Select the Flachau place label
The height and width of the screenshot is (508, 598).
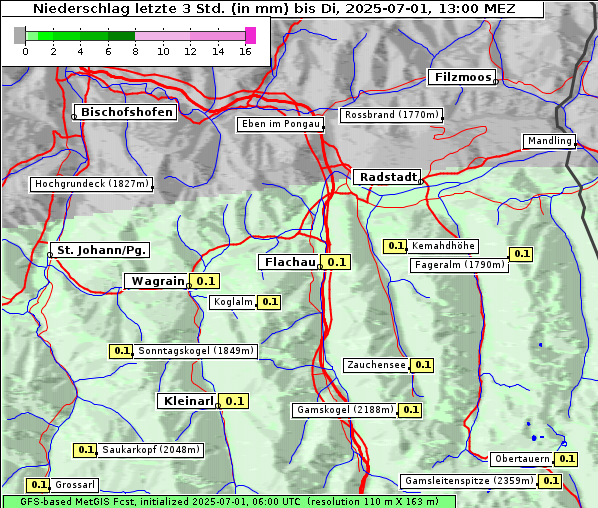tap(289, 262)
